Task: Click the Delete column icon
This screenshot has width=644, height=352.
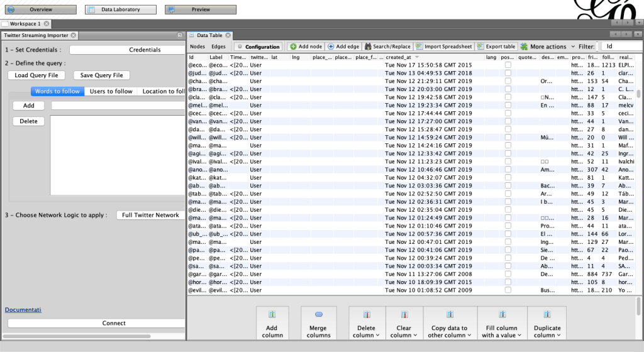Action: pos(367,315)
